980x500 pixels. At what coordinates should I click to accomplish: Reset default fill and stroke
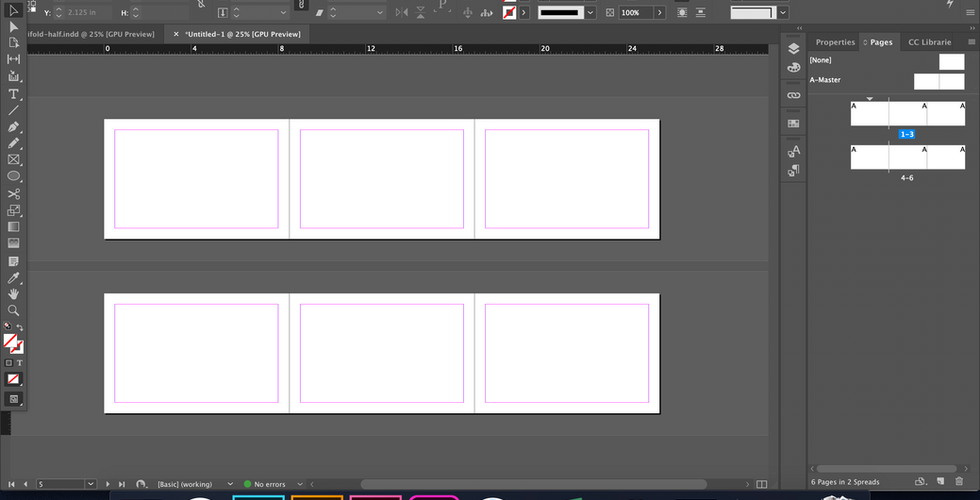8,326
